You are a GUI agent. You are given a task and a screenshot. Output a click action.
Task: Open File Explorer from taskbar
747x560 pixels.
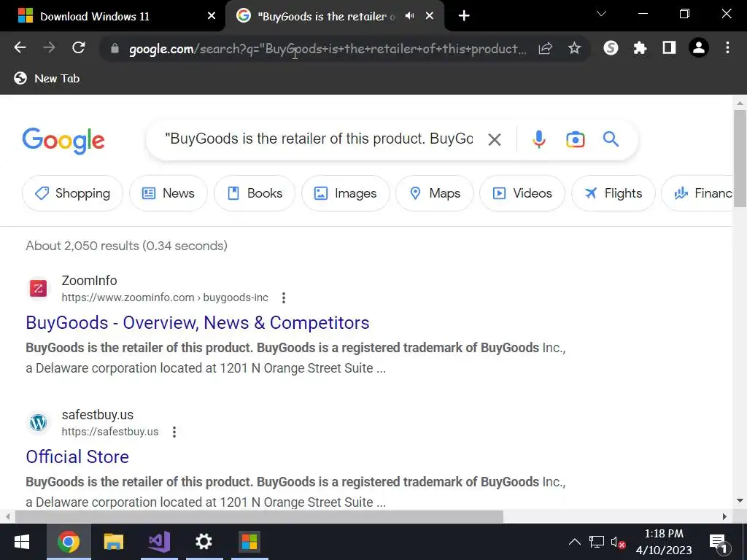114,542
